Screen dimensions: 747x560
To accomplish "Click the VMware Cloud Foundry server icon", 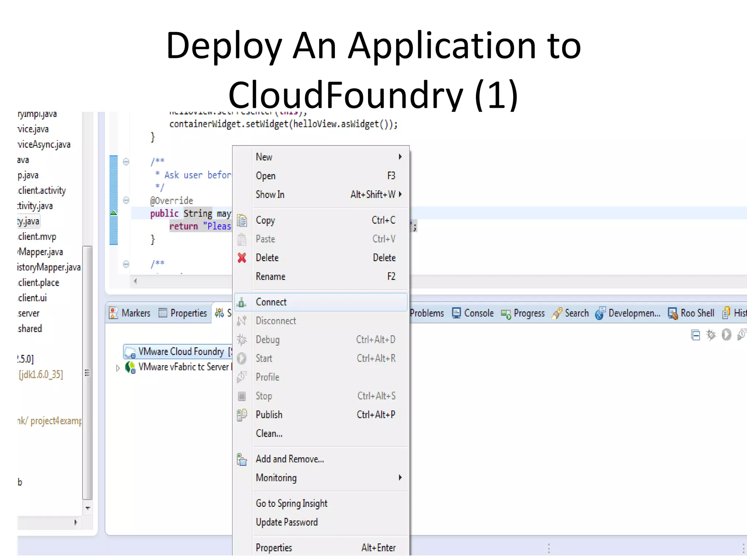I will click(x=130, y=352).
